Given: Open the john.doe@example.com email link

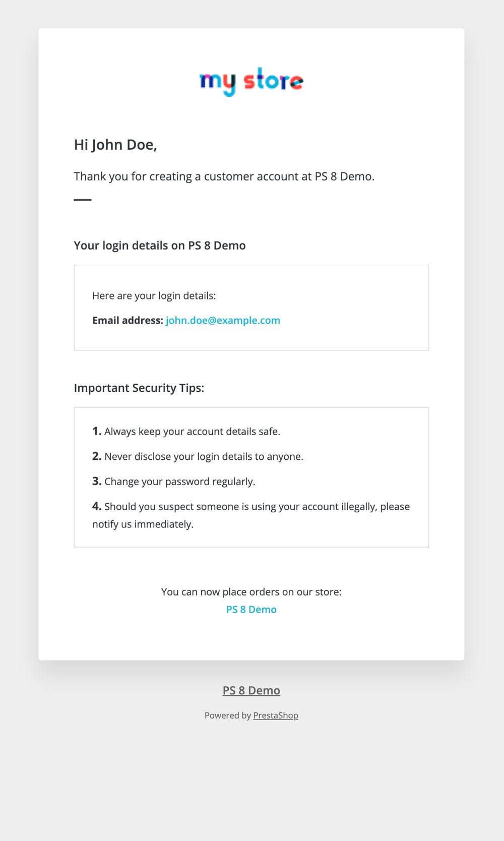Looking at the screenshot, I should click(x=223, y=321).
